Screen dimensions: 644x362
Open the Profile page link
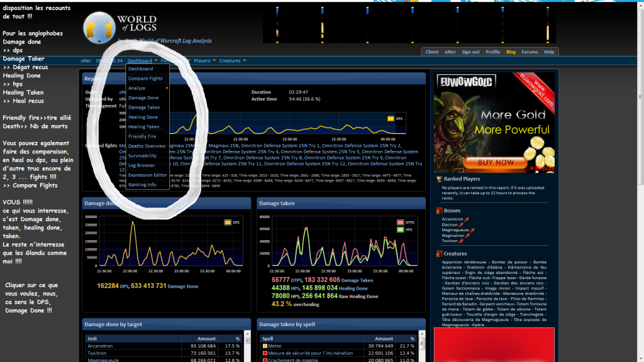492,52
